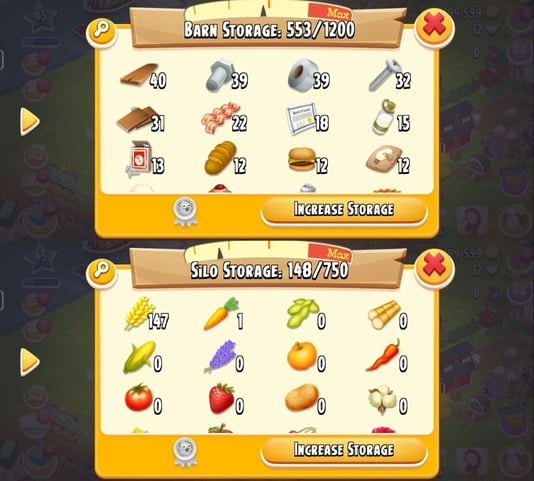
Task: Tap the duct tape roll showing 39
Action: click(308, 76)
